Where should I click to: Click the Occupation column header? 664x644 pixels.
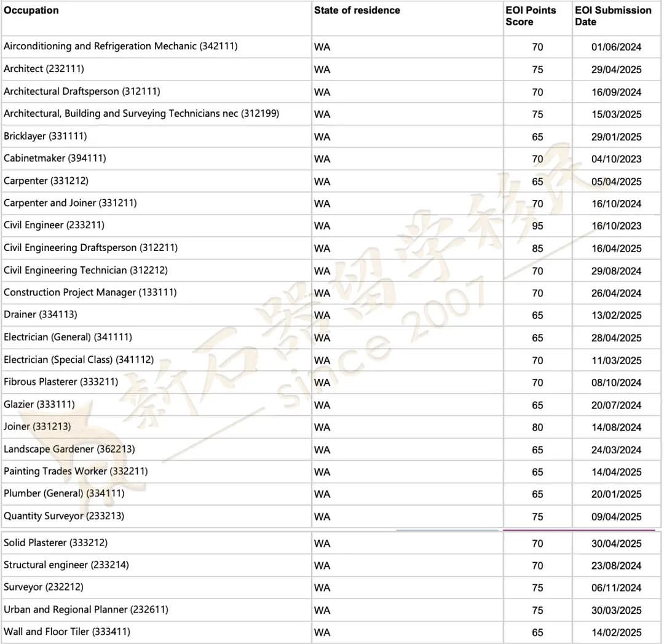(x=31, y=10)
